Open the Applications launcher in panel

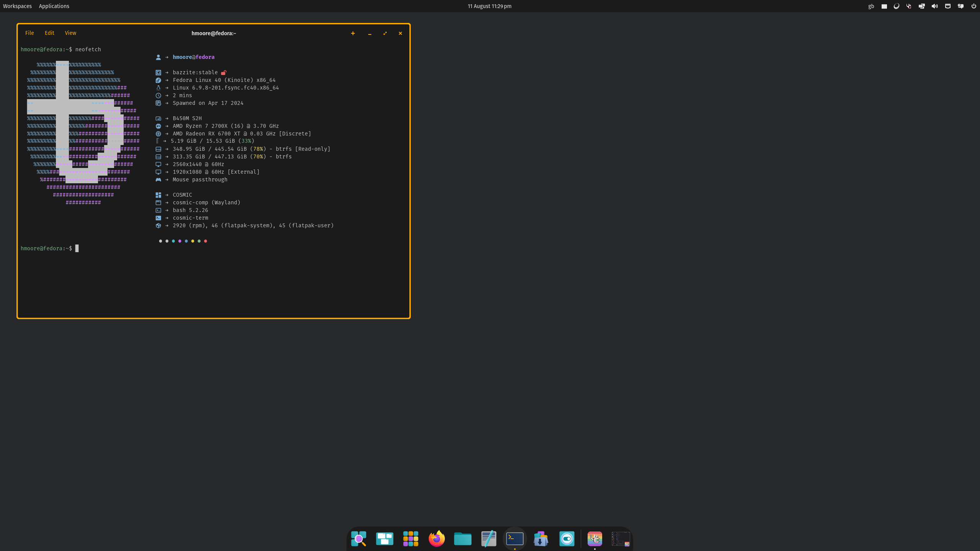[x=54, y=6]
